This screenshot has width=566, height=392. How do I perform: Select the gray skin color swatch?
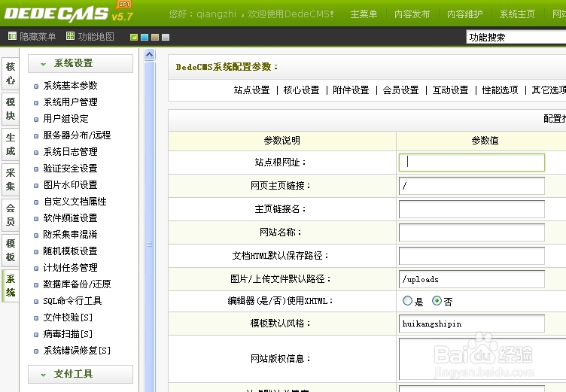[166, 37]
